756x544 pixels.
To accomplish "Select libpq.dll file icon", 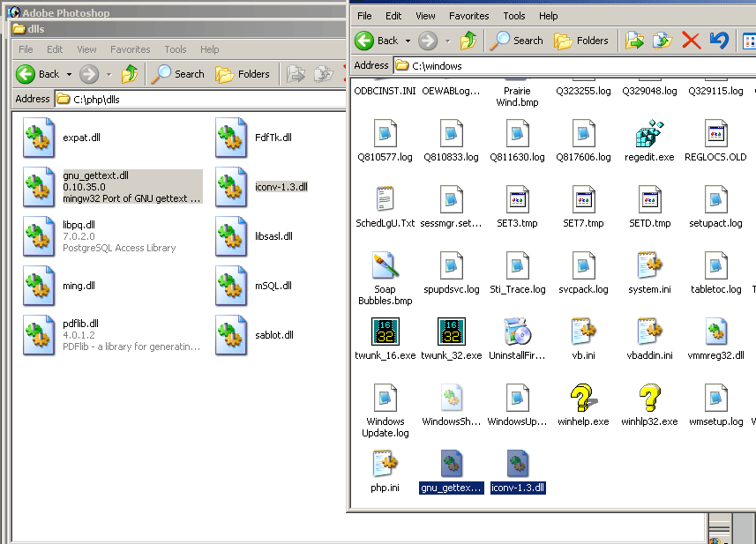I will (x=39, y=236).
